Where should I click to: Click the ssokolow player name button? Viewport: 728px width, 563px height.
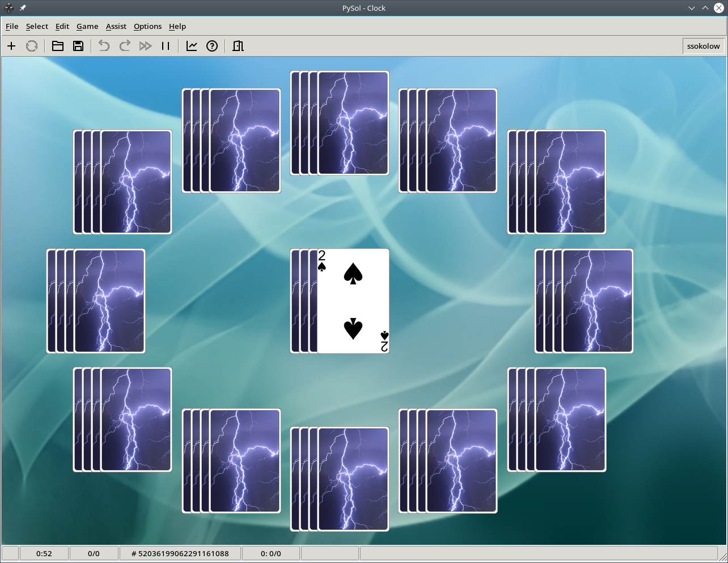[703, 46]
